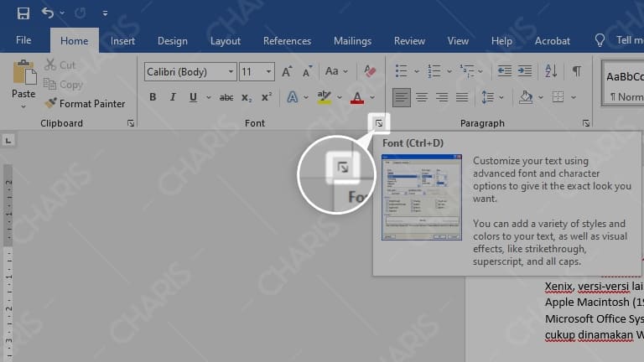
Task: Toggle Show/Hide paragraph marks
Action: coord(577,71)
